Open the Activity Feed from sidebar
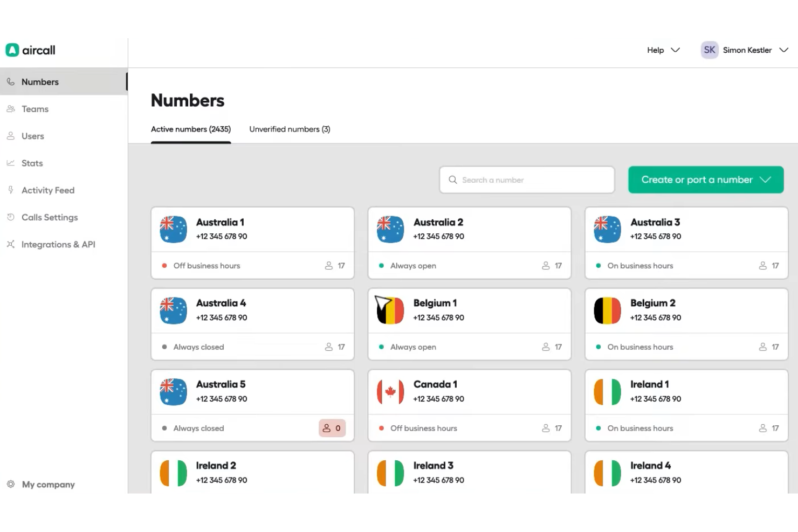Viewport: 798px width, 532px height. 11,190
